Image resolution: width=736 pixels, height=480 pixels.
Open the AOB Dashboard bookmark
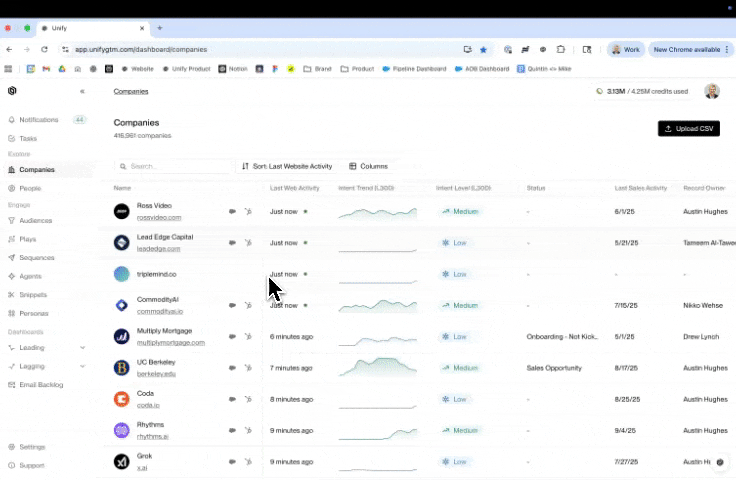(x=482, y=69)
